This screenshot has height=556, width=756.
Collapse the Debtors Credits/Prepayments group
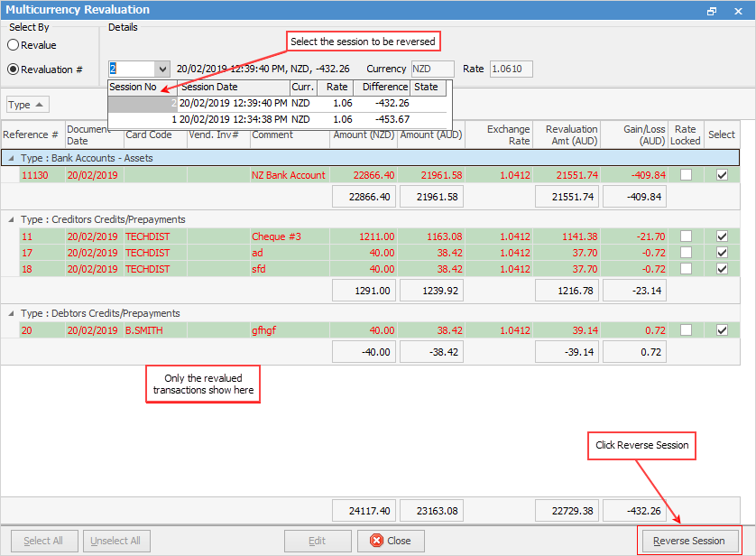(x=11, y=313)
